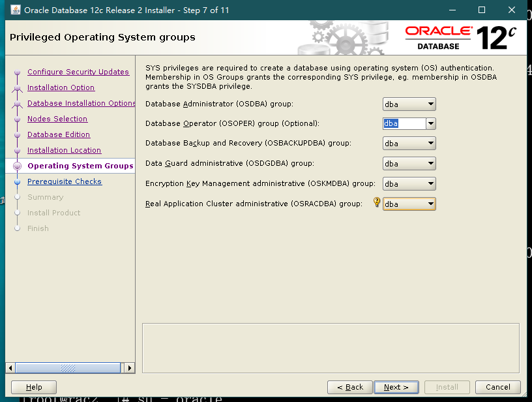
Task: Click the Next button
Action: coord(396,387)
